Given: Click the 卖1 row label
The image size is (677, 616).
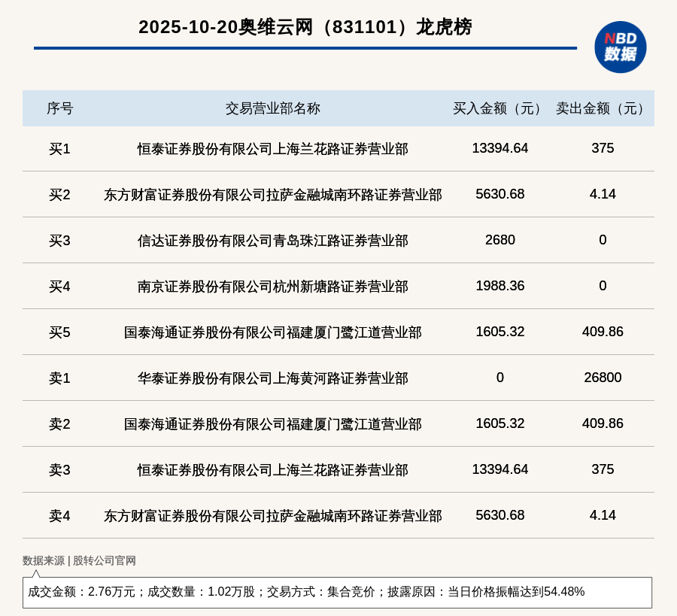Looking at the screenshot, I should (x=59, y=378).
